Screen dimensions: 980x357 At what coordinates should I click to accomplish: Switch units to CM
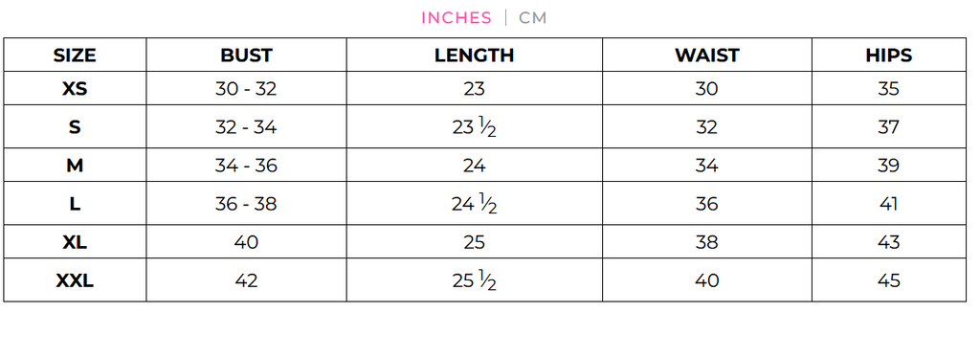coord(532,18)
